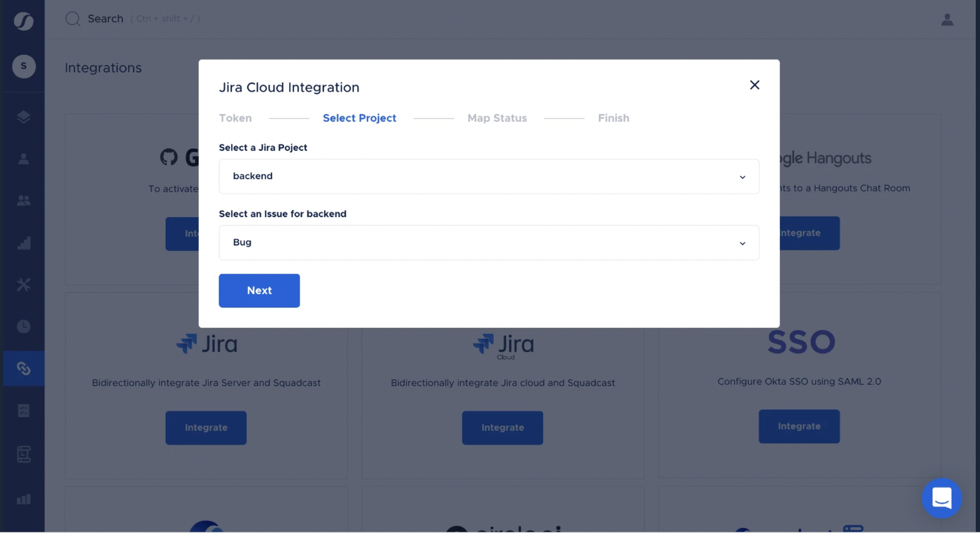This screenshot has height=533, width=980.
Task: Open the user group sidebar icon
Action: pyautogui.click(x=24, y=201)
